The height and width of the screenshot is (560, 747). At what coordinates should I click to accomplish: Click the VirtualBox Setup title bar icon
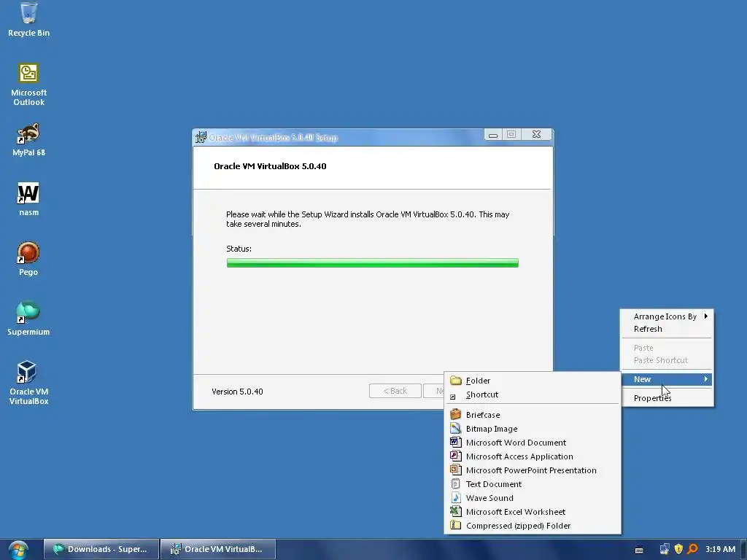(x=201, y=137)
